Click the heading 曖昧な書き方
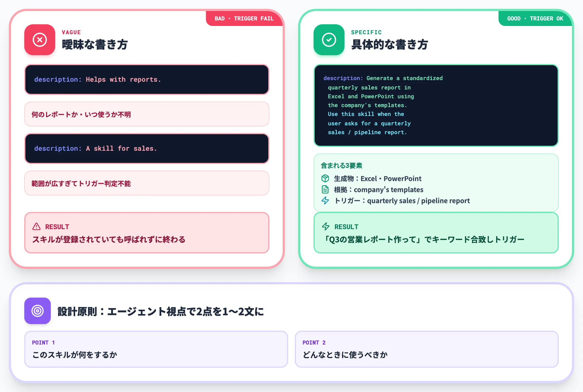The height and width of the screenshot is (392, 583). coord(95,44)
